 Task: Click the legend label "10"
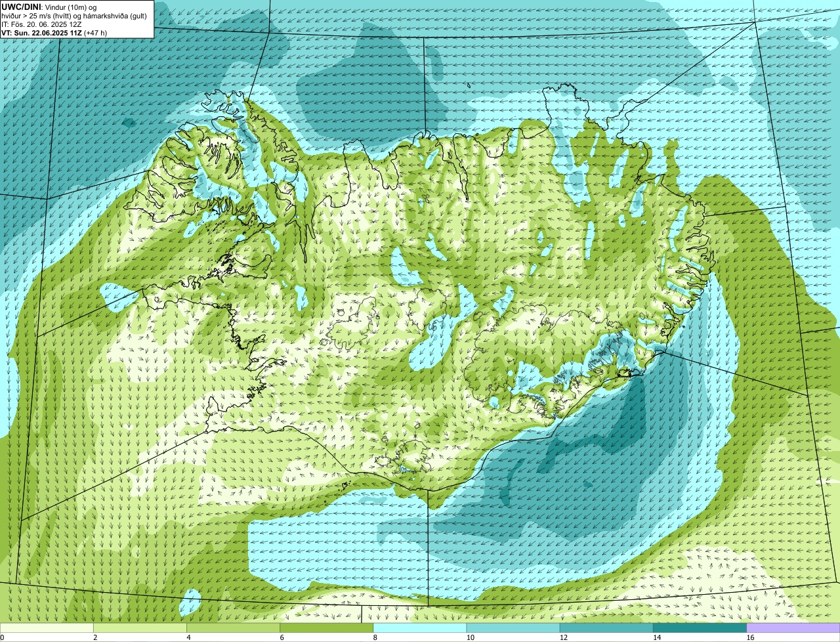pyautogui.click(x=470, y=637)
